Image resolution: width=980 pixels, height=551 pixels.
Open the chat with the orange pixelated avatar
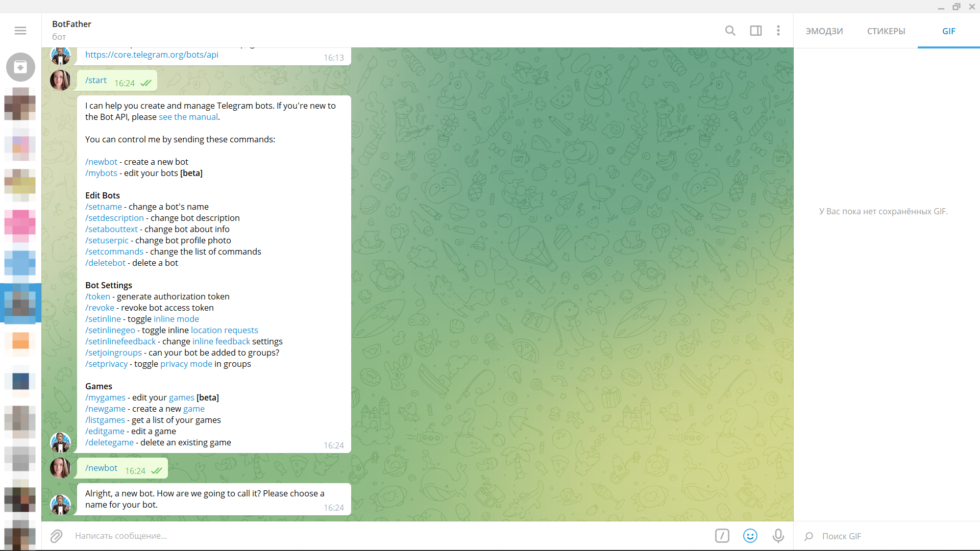click(20, 340)
